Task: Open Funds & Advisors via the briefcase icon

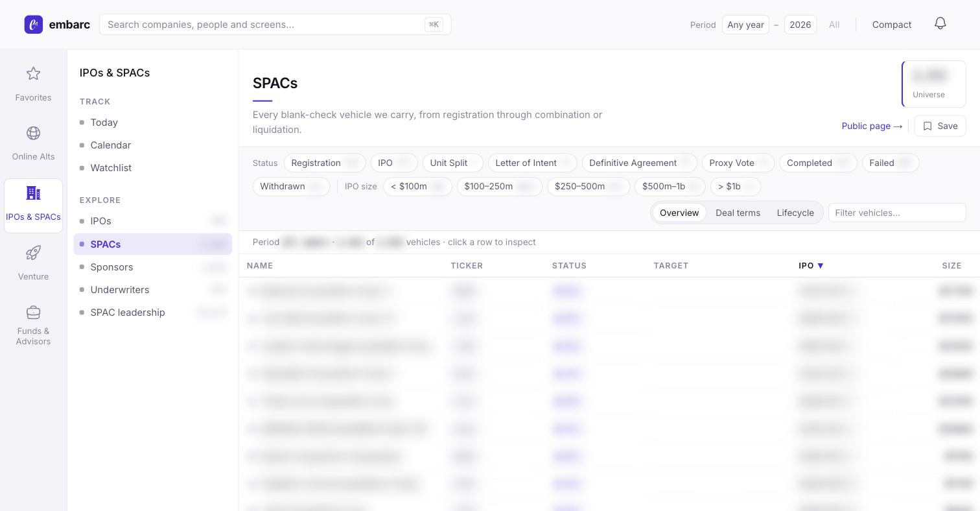Action: tap(33, 313)
